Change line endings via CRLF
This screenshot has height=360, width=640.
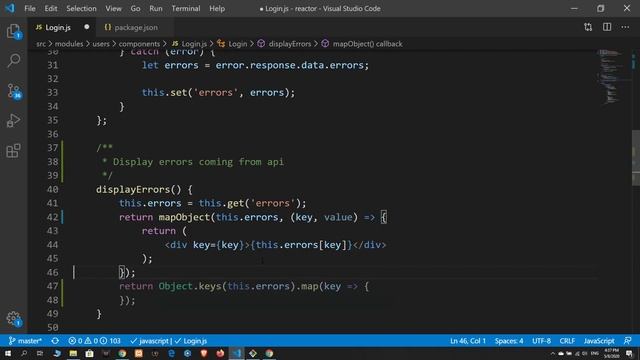567,341
